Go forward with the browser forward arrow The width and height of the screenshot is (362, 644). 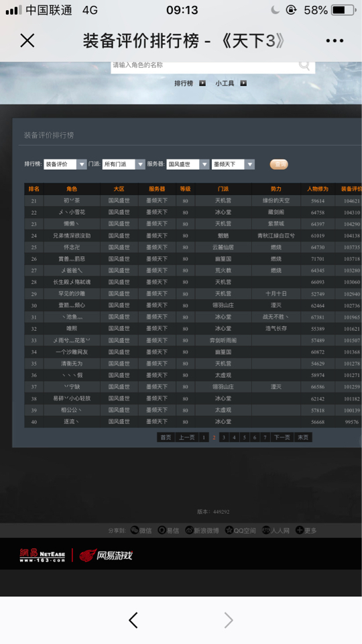(x=229, y=620)
